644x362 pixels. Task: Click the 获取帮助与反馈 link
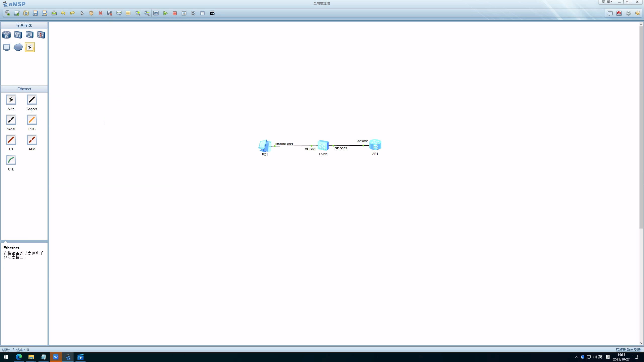coord(628,350)
